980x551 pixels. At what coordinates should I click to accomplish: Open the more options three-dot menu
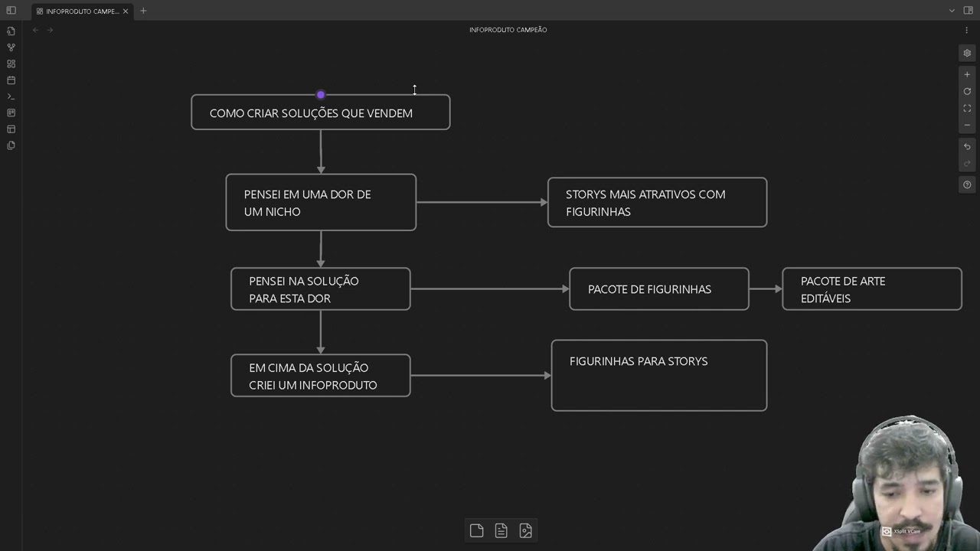[966, 30]
